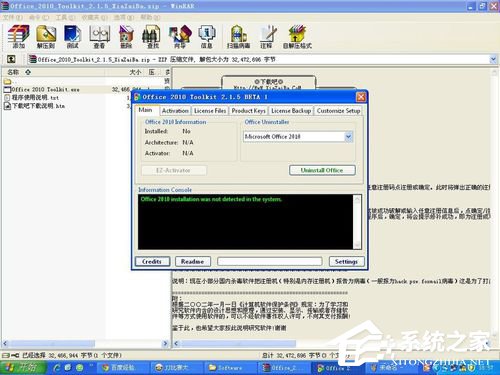
Task: Select the 下载吧下载说明.htm file
Action: point(35,106)
